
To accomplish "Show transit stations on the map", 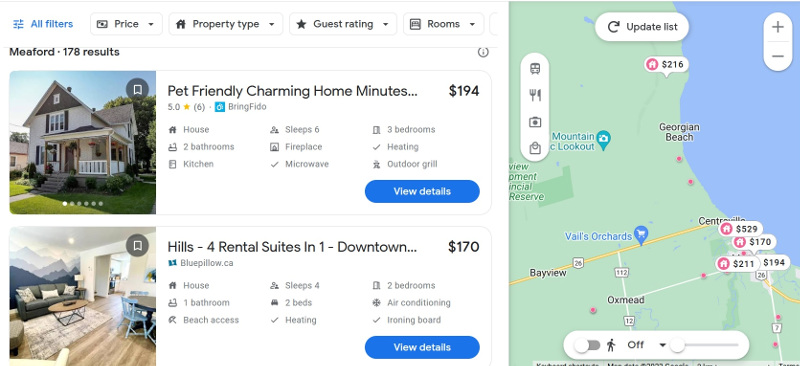I will [x=535, y=68].
